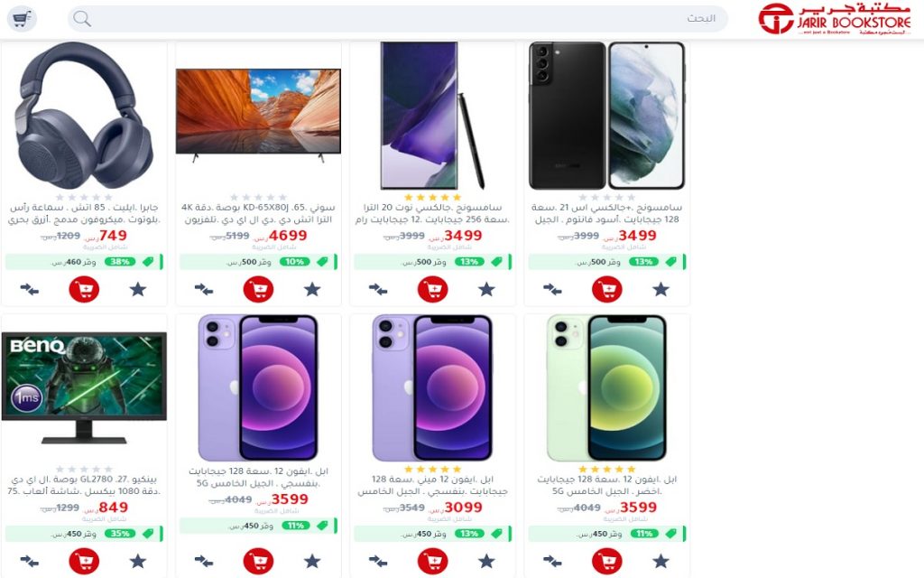Favorite the Sony TV with star icon
Screen dimensions: 924x578
[312, 289]
